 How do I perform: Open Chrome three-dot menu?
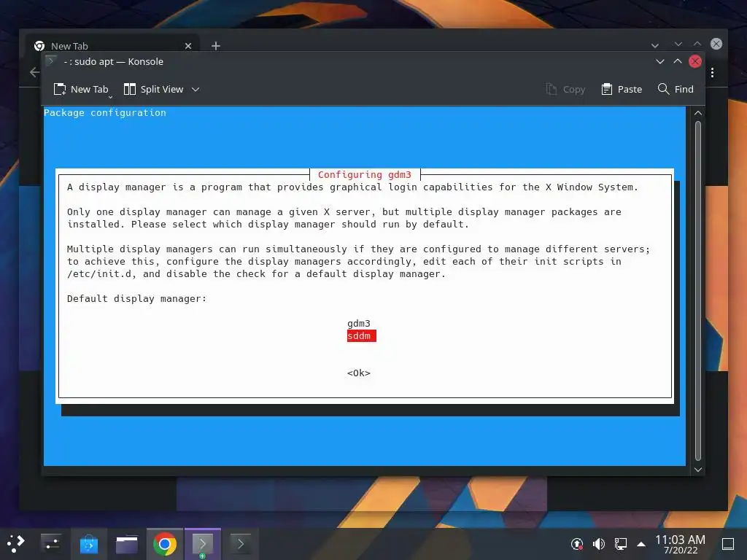[x=712, y=72]
